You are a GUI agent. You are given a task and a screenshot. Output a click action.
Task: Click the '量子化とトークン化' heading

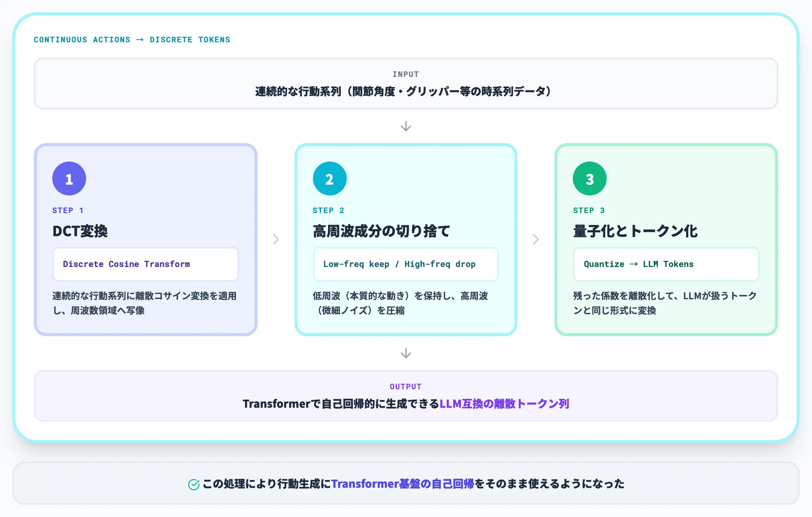635,231
